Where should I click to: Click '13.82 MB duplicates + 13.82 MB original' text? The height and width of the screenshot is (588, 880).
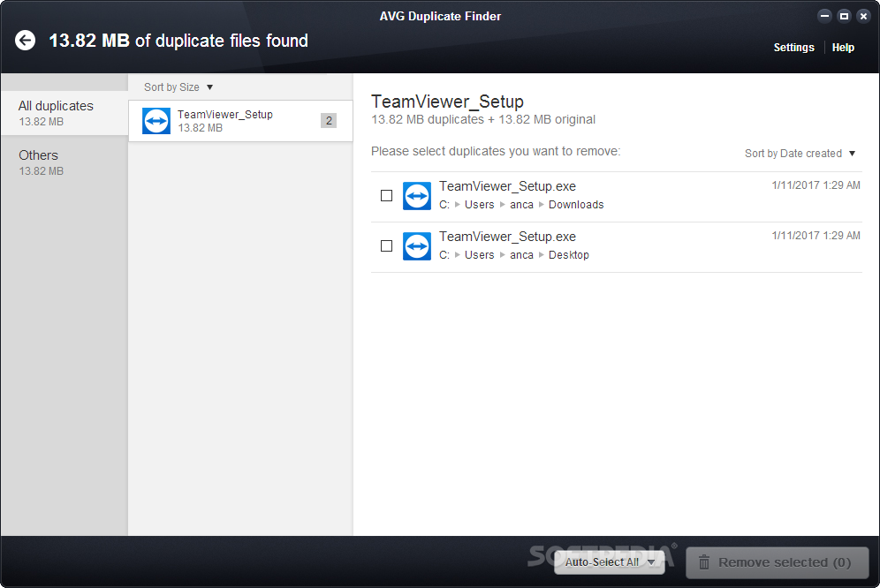pyautogui.click(x=483, y=119)
